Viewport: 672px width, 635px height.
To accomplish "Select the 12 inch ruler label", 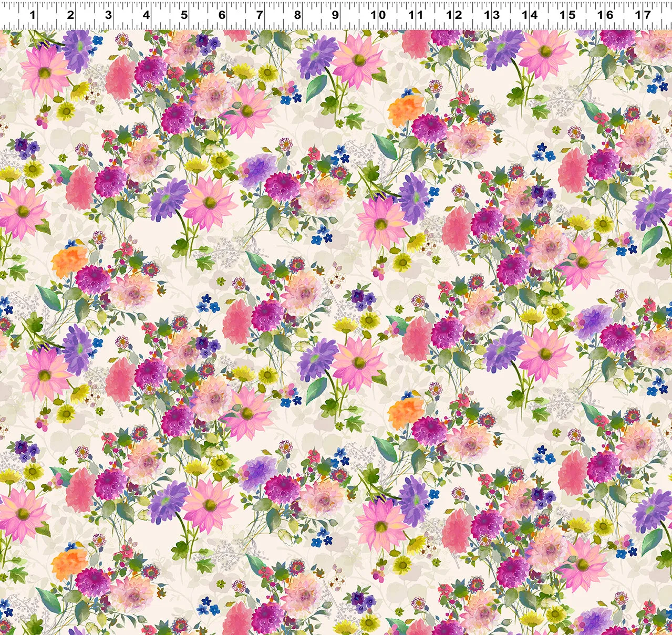I will click(x=454, y=14).
